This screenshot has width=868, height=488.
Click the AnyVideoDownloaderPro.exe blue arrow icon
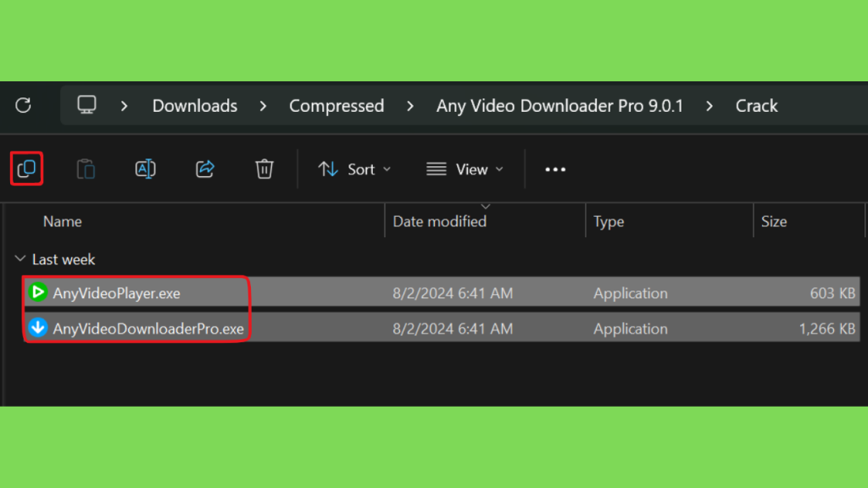[x=38, y=328]
